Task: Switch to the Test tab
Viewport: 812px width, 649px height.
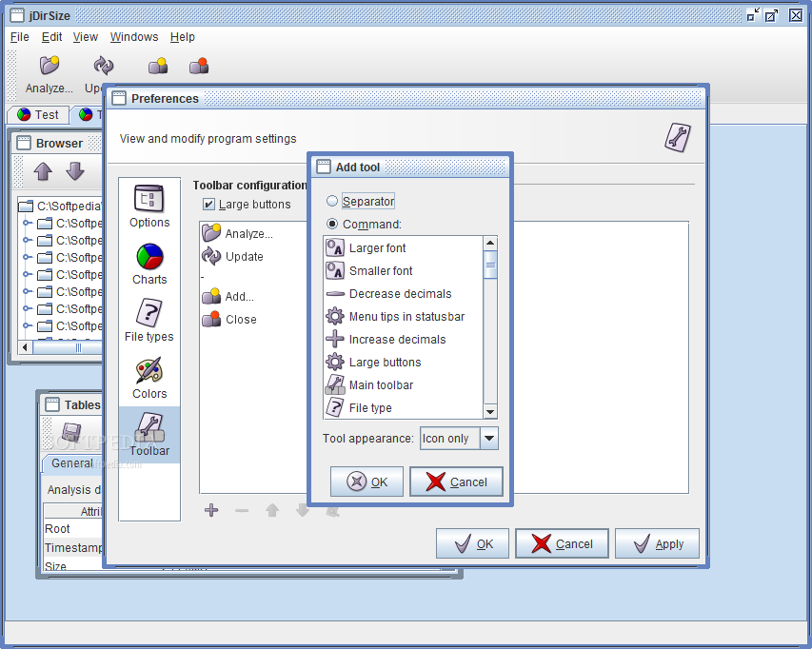Action: click(38, 114)
